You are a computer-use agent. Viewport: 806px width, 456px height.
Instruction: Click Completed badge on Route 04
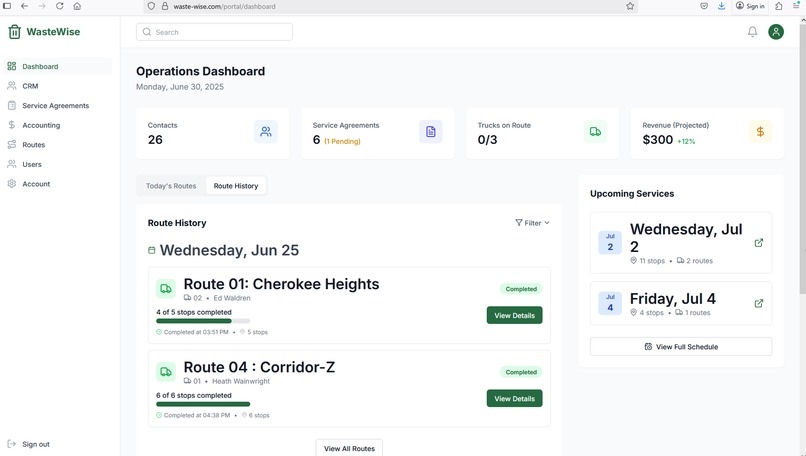point(521,372)
